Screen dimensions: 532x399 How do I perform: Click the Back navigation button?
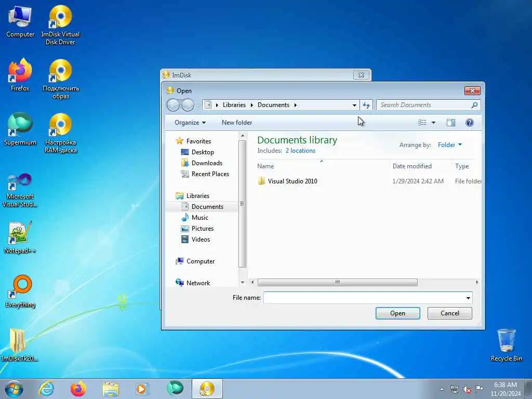pyautogui.click(x=173, y=105)
